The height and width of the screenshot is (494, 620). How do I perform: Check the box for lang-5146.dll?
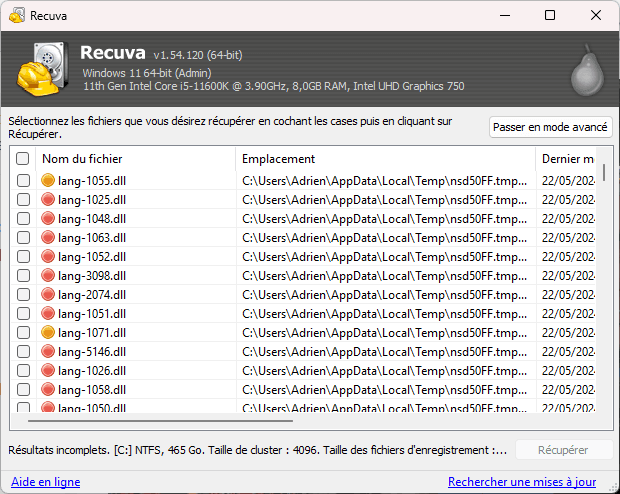(x=23, y=351)
